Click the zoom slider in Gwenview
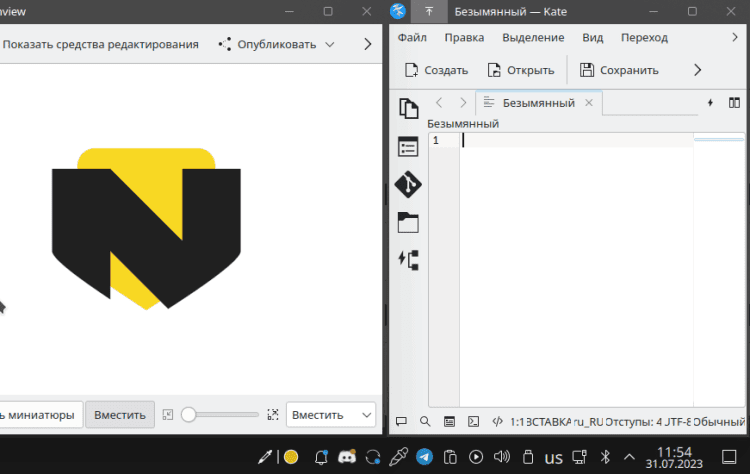The width and height of the screenshot is (750, 474). click(x=225, y=414)
